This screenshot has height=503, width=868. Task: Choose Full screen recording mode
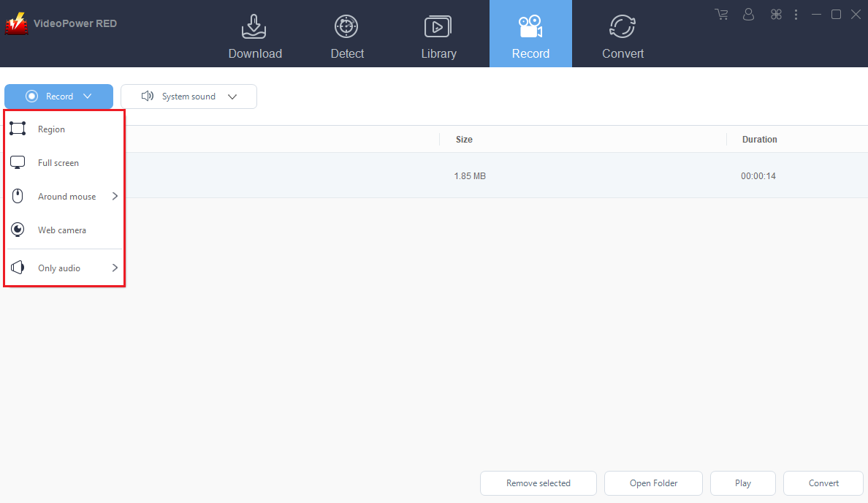[64, 163]
